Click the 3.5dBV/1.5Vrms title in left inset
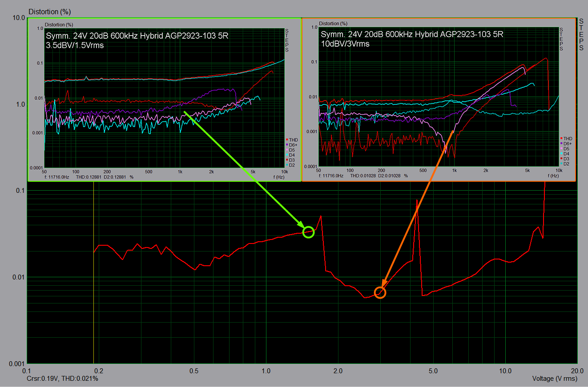 75,45
